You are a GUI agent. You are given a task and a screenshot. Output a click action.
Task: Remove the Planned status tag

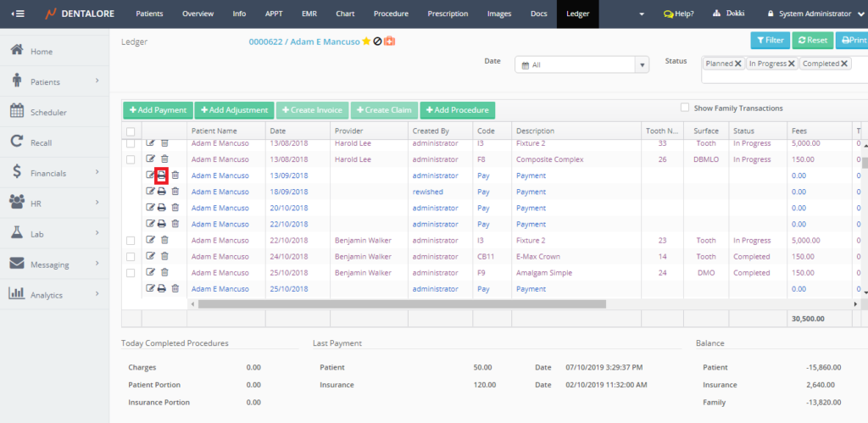(x=738, y=64)
